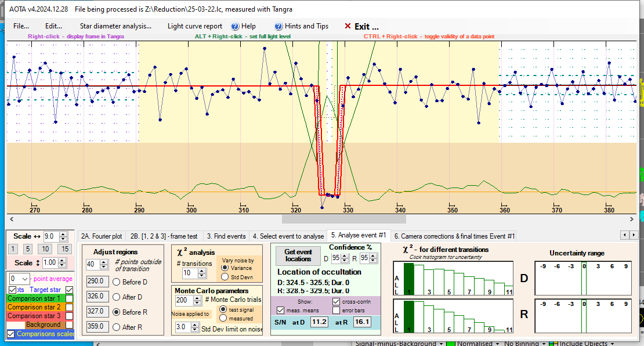This screenshot has width=644, height=346.
Task: Select Std Devn for noise variation
Action: pos(225,277)
